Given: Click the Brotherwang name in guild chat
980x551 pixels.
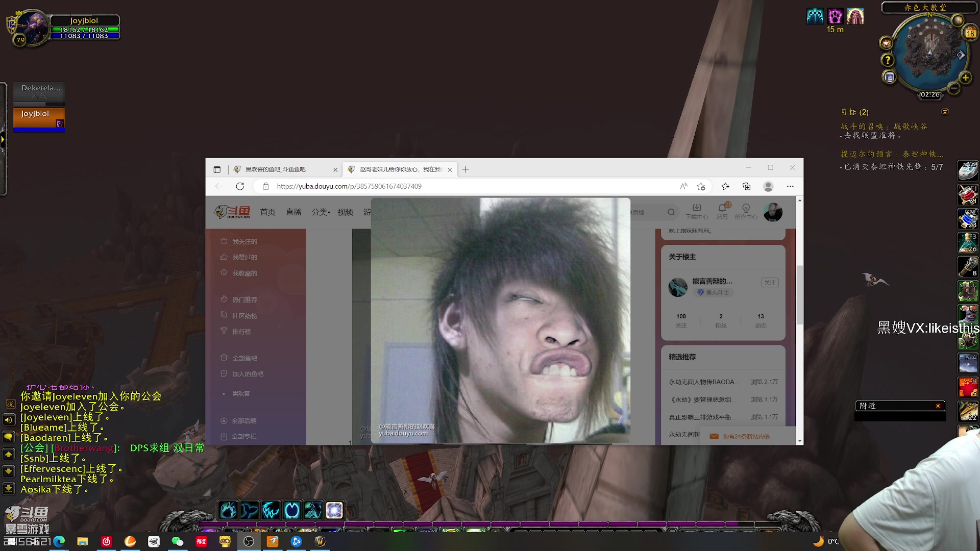Looking at the screenshot, I should coord(84,448).
